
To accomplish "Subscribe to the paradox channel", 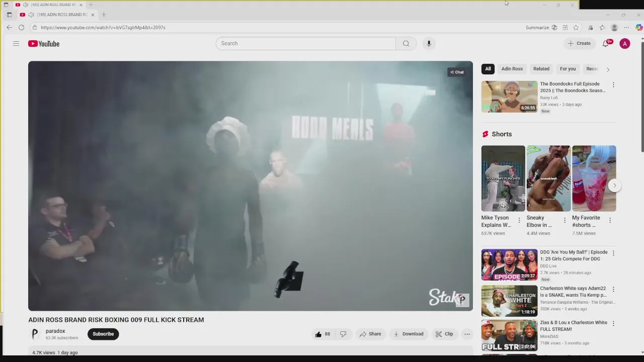I will click(x=103, y=334).
